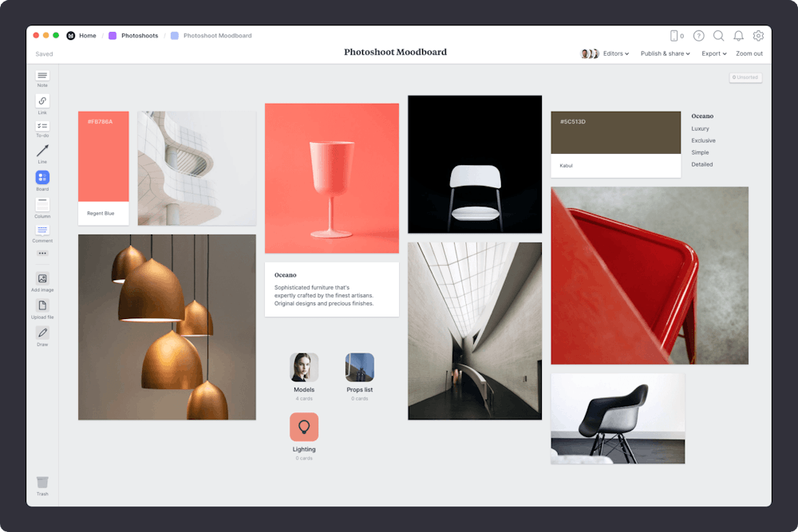Screen dimensions: 798x532
Task: Open the notifications bell
Action: click(739, 36)
